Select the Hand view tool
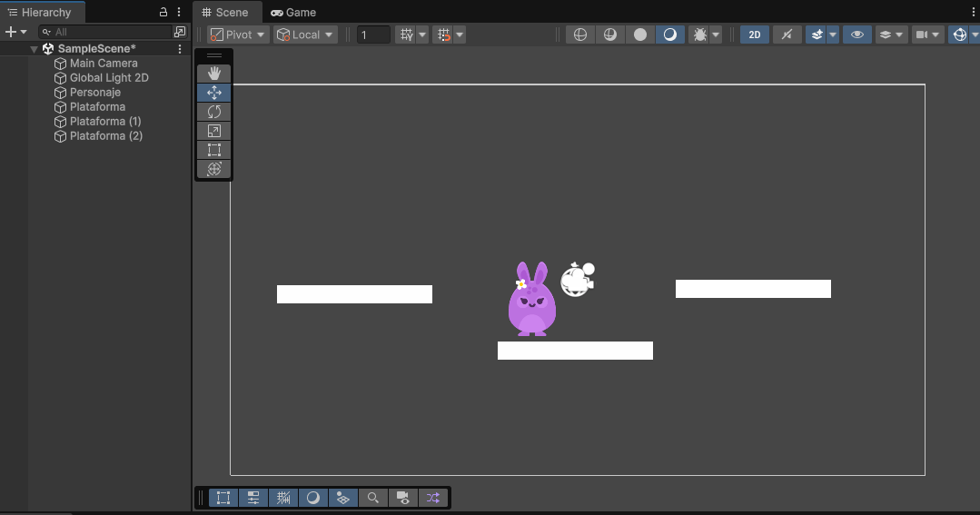Image resolution: width=980 pixels, height=515 pixels. (x=214, y=74)
